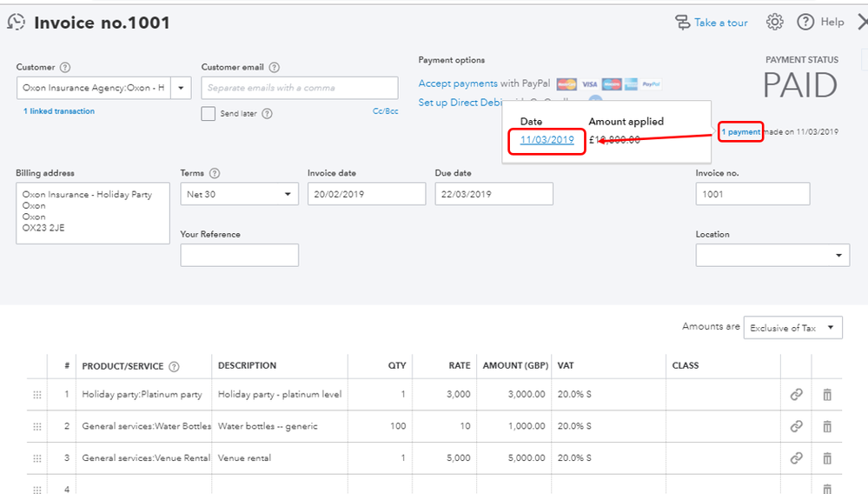The image size is (868, 494).
Task: Click the help icon next to Send later
Action: coord(267,114)
